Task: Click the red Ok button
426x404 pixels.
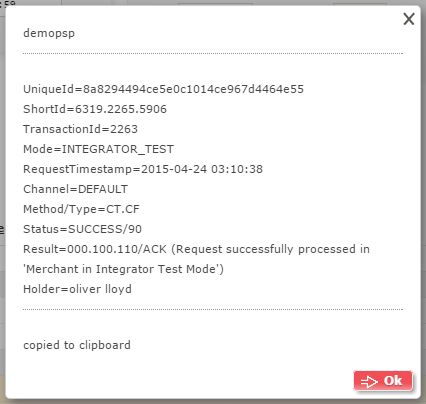Action: (383, 381)
